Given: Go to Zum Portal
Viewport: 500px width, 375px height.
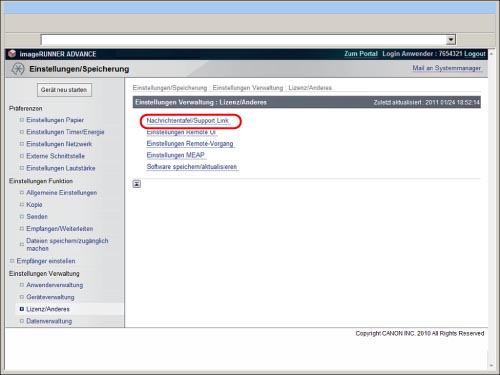Looking at the screenshot, I should (361, 54).
